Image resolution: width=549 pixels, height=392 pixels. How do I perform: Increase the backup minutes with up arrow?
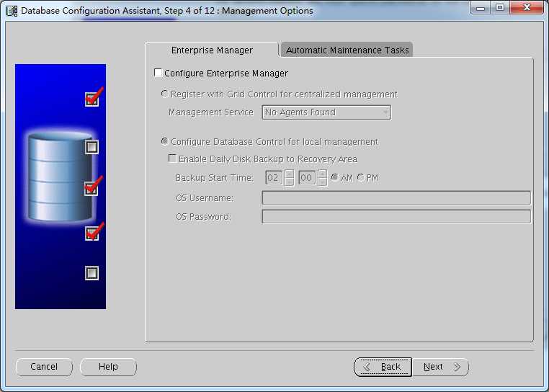(x=323, y=174)
